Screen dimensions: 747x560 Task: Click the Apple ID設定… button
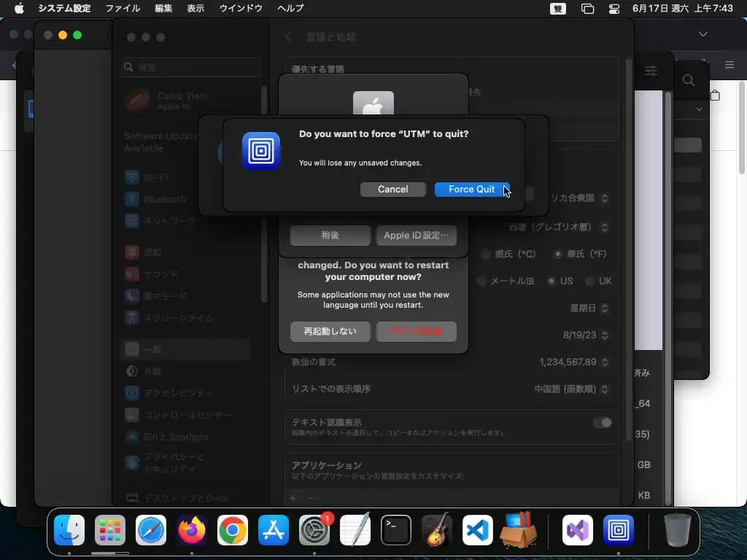(x=417, y=236)
